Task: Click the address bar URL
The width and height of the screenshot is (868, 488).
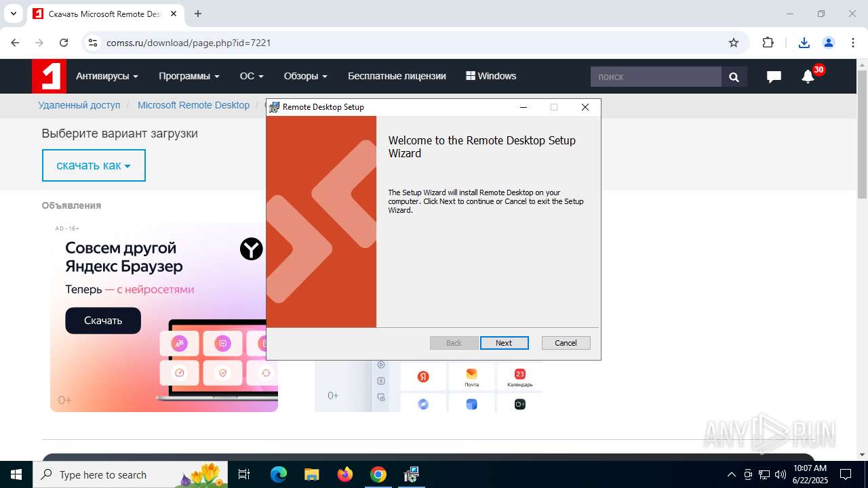Action: point(189,43)
